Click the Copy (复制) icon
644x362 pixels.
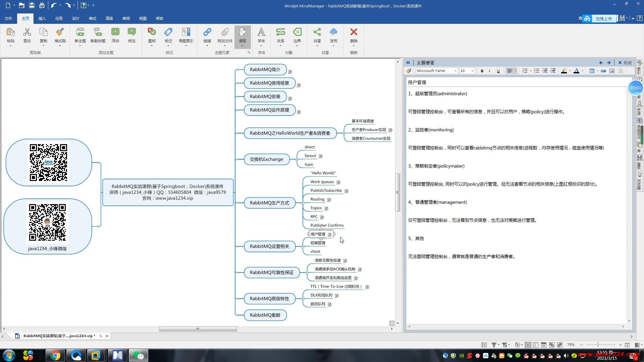coord(43,32)
